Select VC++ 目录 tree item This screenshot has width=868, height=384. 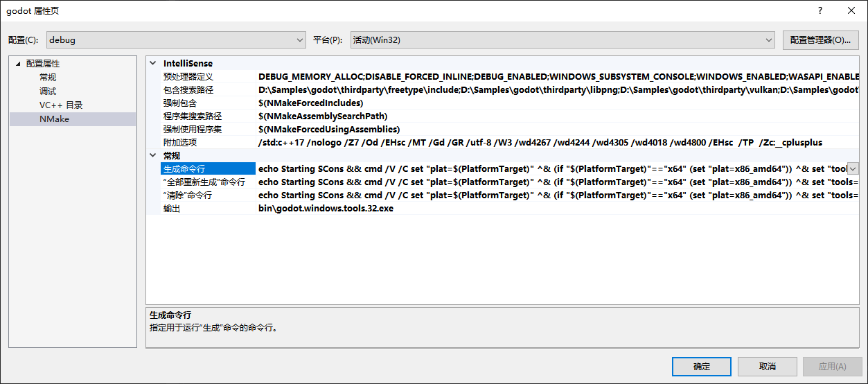point(61,105)
